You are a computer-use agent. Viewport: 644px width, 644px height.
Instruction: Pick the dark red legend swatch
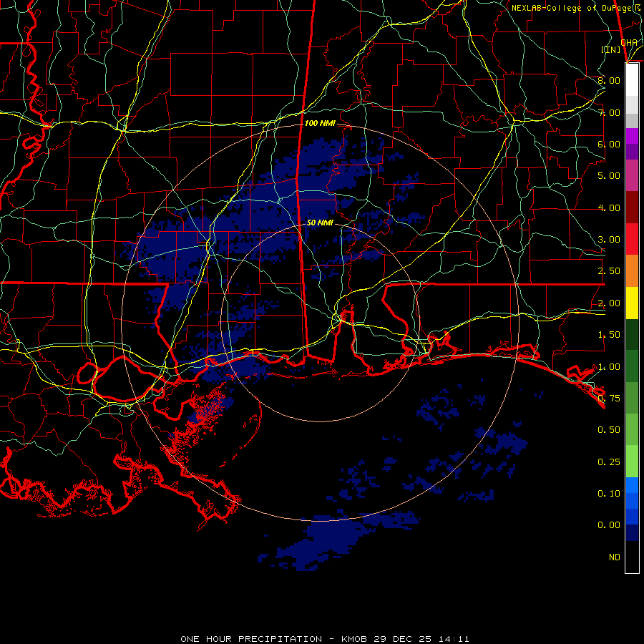pos(632,208)
